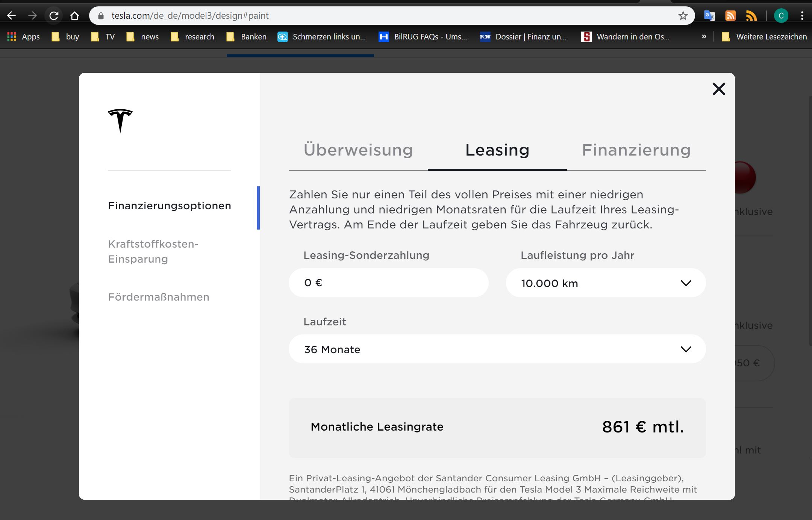Viewport: 812px width, 520px height.
Task: Open the Fördermaßnahmen section
Action: pyautogui.click(x=158, y=297)
